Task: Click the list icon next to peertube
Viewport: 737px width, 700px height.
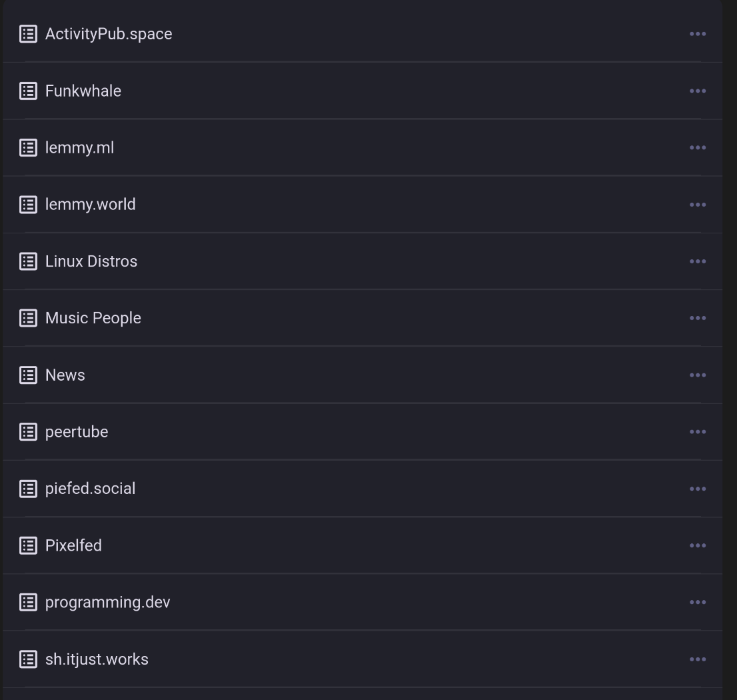Action: pos(28,432)
